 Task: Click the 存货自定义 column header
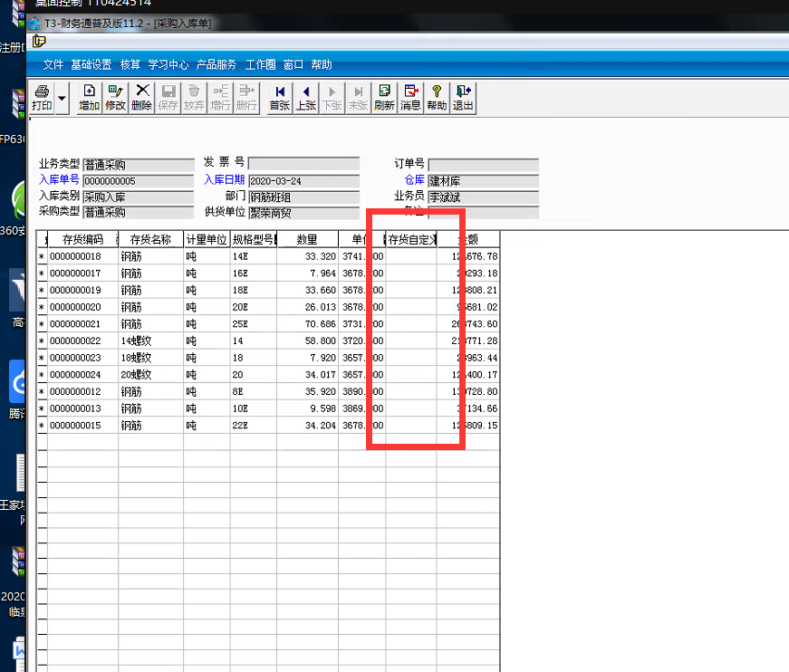coord(411,239)
